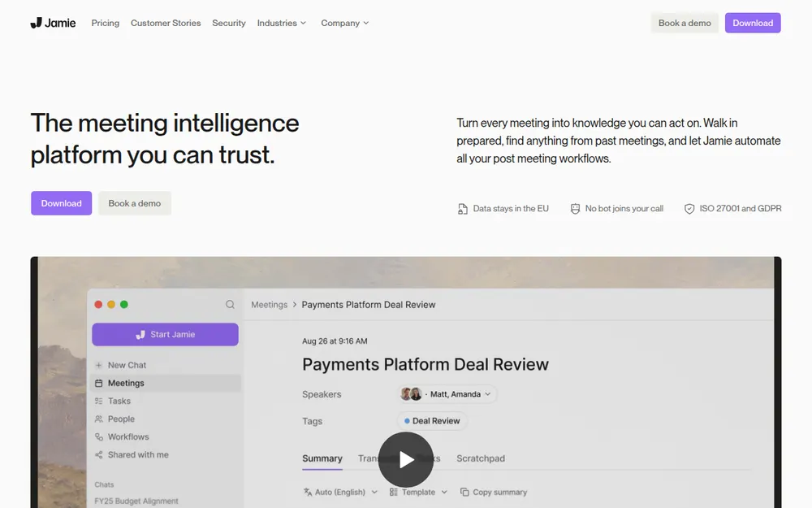Click the Data stays in the EU icon
Image resolution: width=812 pixels, height=508 pixels.
pos(463,209)
